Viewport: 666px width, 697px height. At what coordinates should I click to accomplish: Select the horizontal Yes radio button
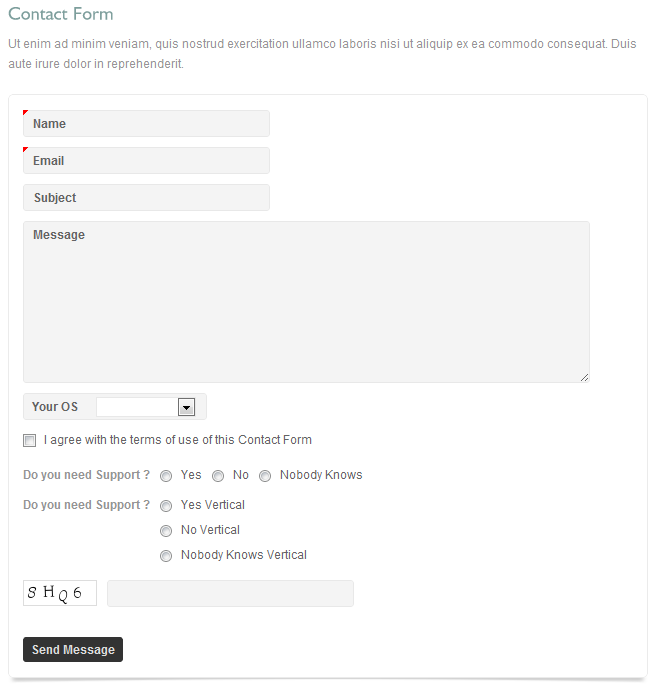tap(166, 476)
